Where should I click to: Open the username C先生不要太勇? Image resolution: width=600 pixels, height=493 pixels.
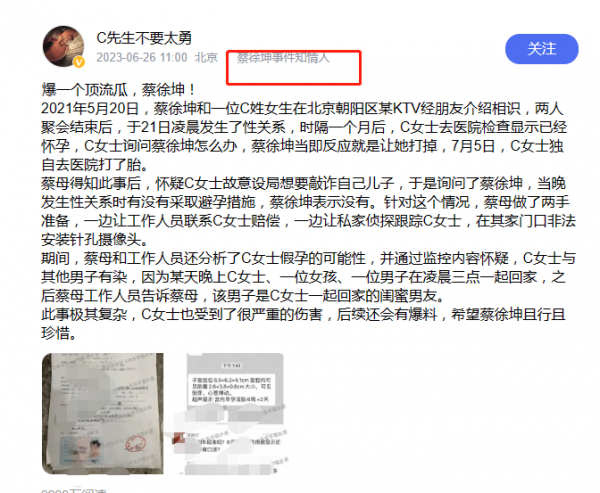[144, 38]
